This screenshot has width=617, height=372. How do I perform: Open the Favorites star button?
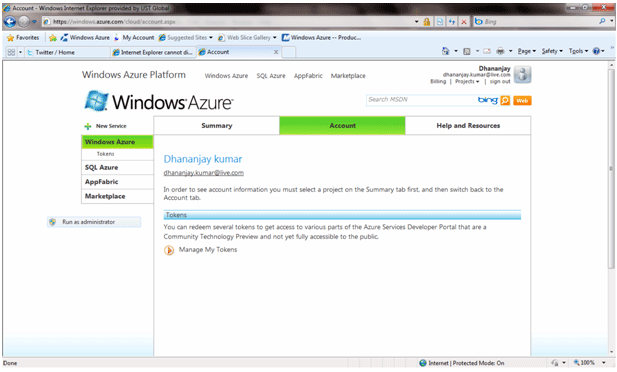23,38
